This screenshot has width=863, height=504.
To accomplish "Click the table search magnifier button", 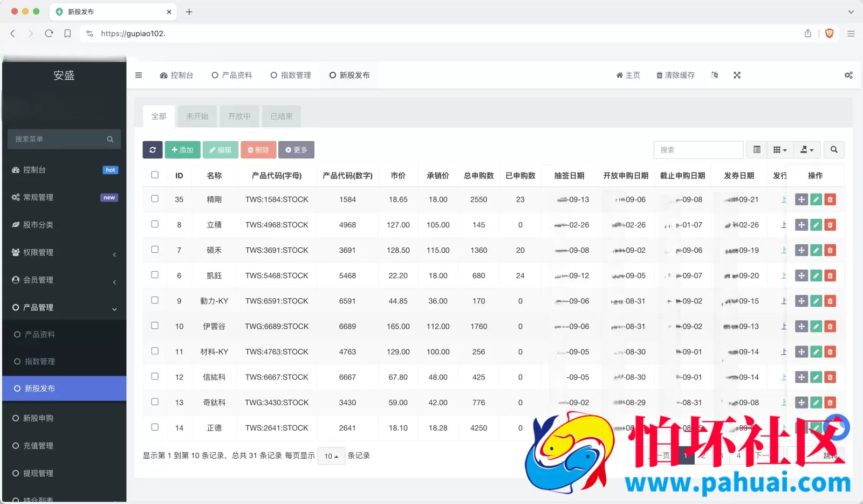I will click(x=834, y=150).
